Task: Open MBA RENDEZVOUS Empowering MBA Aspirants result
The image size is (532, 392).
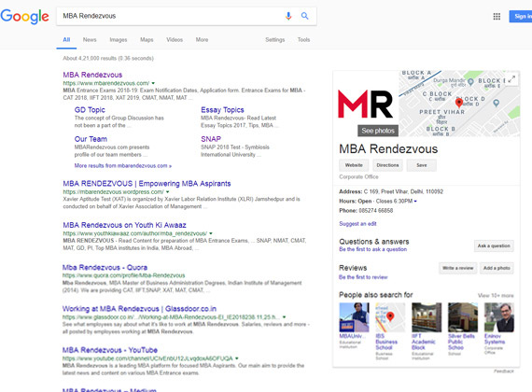Action: (x=147, y=184)
